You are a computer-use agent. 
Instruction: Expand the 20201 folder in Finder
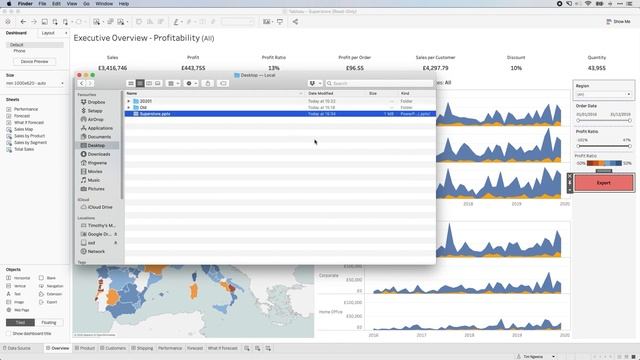tap(129, 101)
